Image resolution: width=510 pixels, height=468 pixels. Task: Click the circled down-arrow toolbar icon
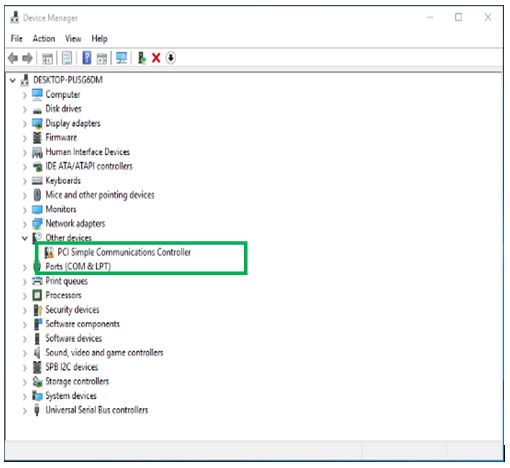(171, 58)
